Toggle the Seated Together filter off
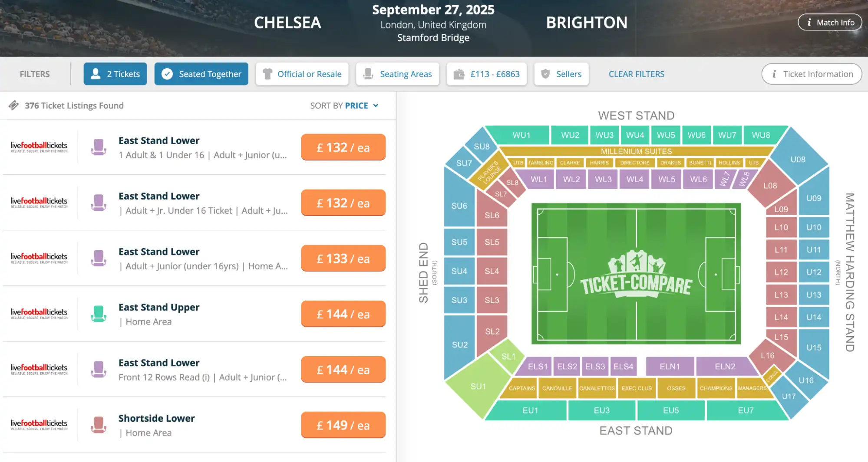Screen dimensions: 868x462 click(201, 74)
